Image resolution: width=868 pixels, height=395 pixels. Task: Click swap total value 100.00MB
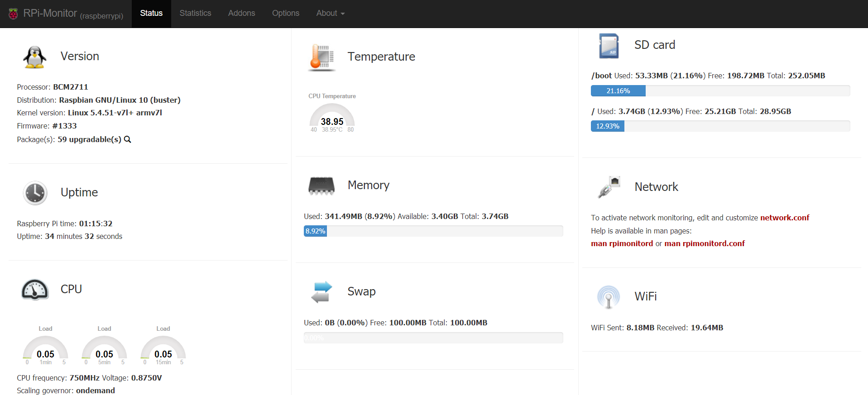coord(469,323)
